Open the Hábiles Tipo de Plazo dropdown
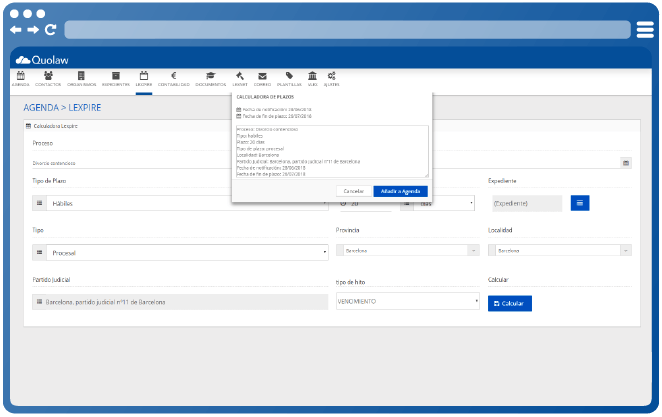The width and height of the screenshot is (662, 417). pyautogui.click(x=187, y=203)
